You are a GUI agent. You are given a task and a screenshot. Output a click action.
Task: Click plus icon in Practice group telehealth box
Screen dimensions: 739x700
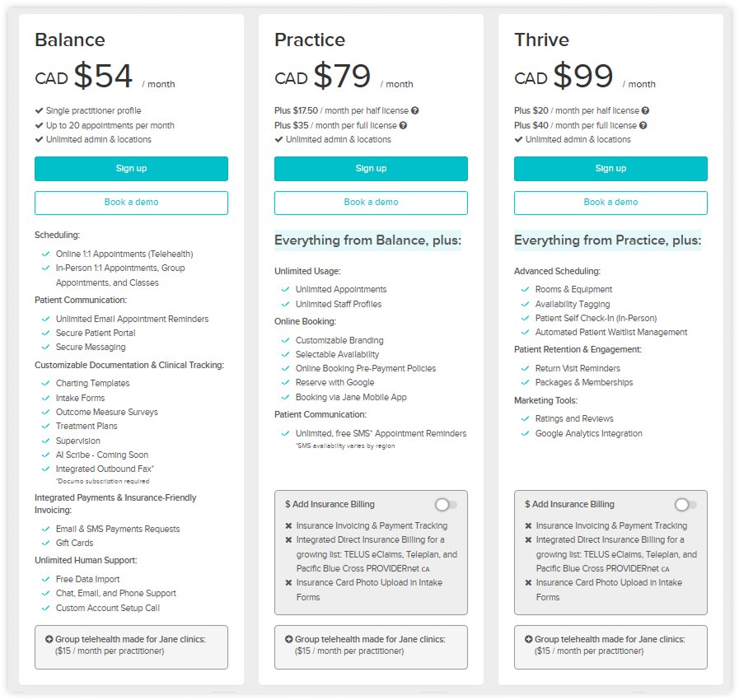click(x=288, y=639)
